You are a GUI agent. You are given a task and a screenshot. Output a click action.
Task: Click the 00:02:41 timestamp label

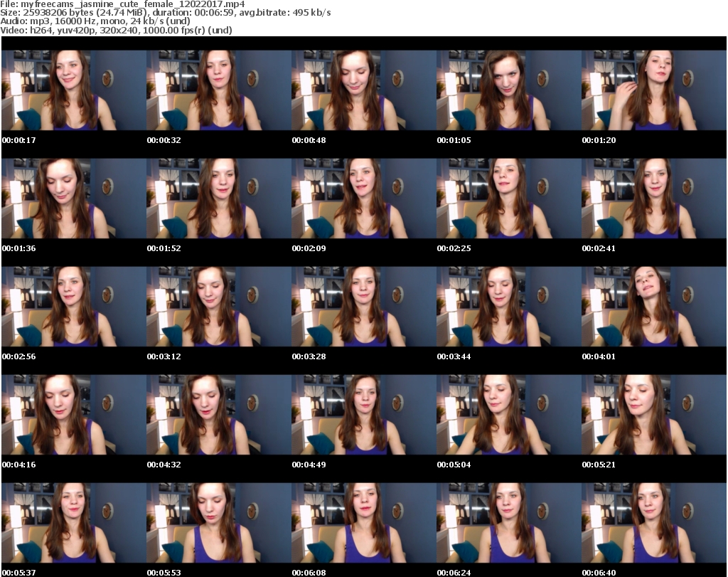[x=599, y=248]
